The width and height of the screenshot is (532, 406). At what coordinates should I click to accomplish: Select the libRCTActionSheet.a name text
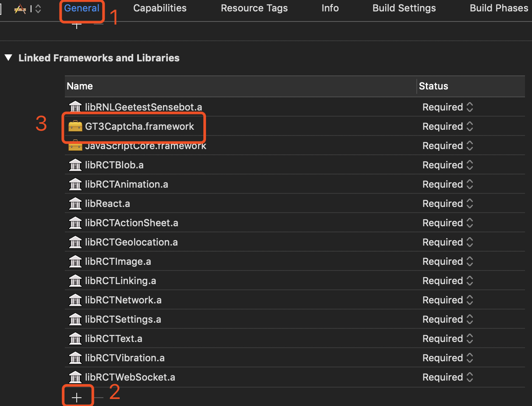[131, 223]
